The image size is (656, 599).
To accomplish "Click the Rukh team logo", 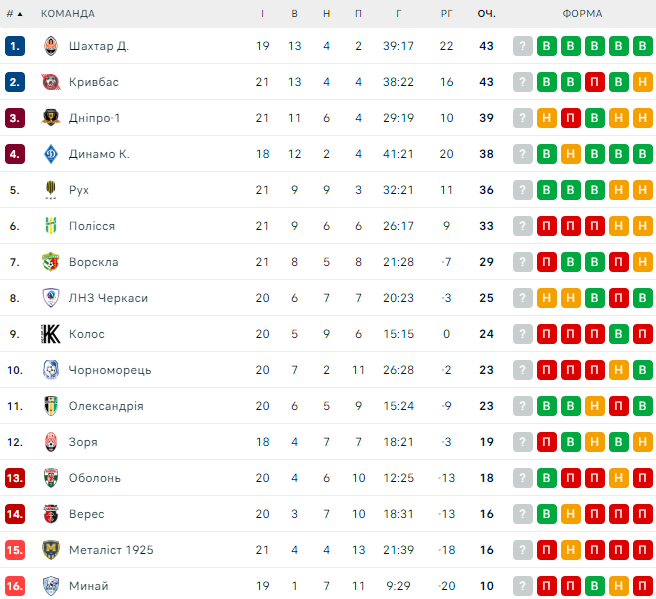I will [x=51, y=190].
